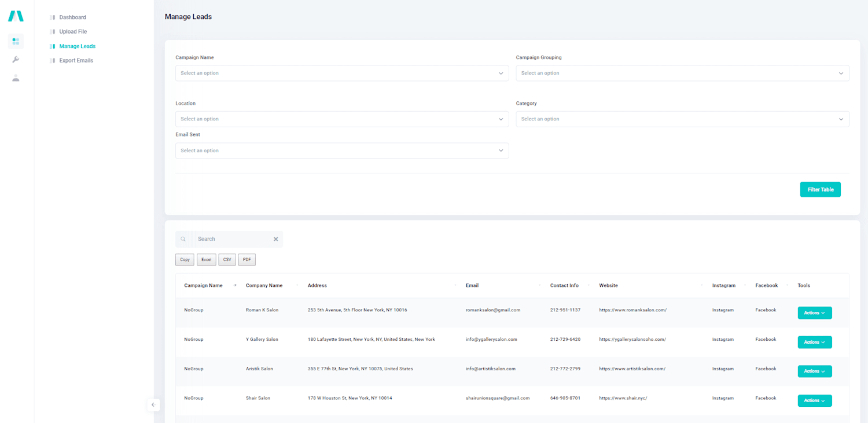The image size is (868, 423).
Task: Click email info@artistiksalon.com
Action: (x=491, y=369)
